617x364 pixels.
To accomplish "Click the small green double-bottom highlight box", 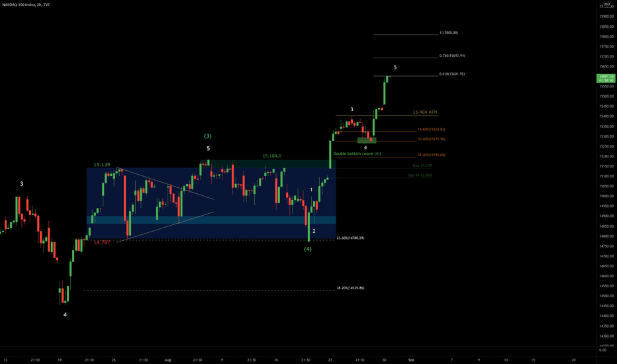I will (x=367, y=140).
